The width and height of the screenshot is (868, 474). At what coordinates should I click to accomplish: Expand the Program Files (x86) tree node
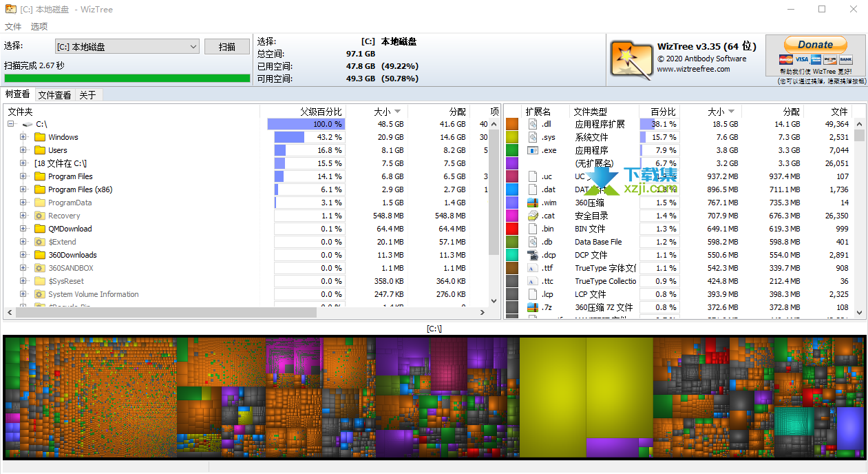22,189
